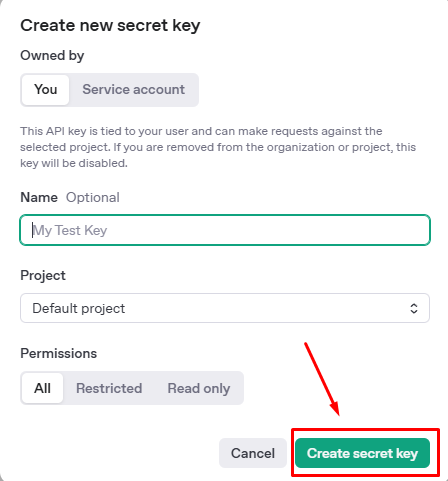Choose the All permissions option
This screenshot has width=448, height=481.
pos(42,388)
